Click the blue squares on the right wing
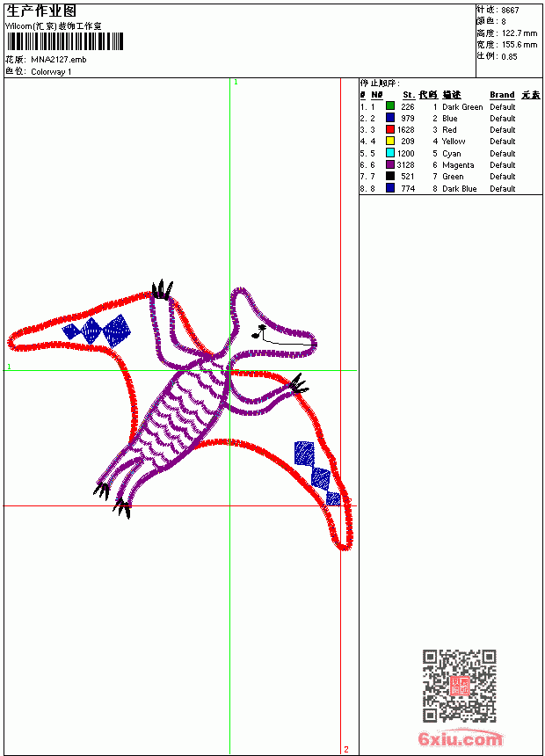545x756 pixels. 317,473
